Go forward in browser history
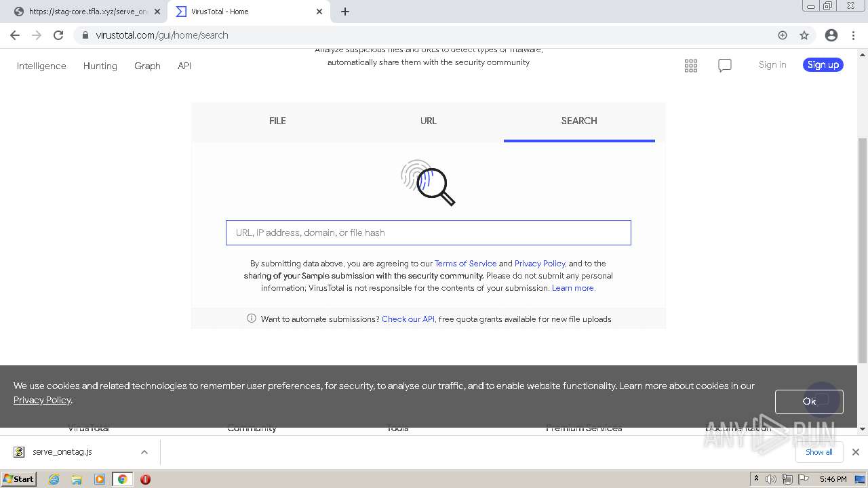The height and width of the screenshot is (488, 868). click(37, 35)
